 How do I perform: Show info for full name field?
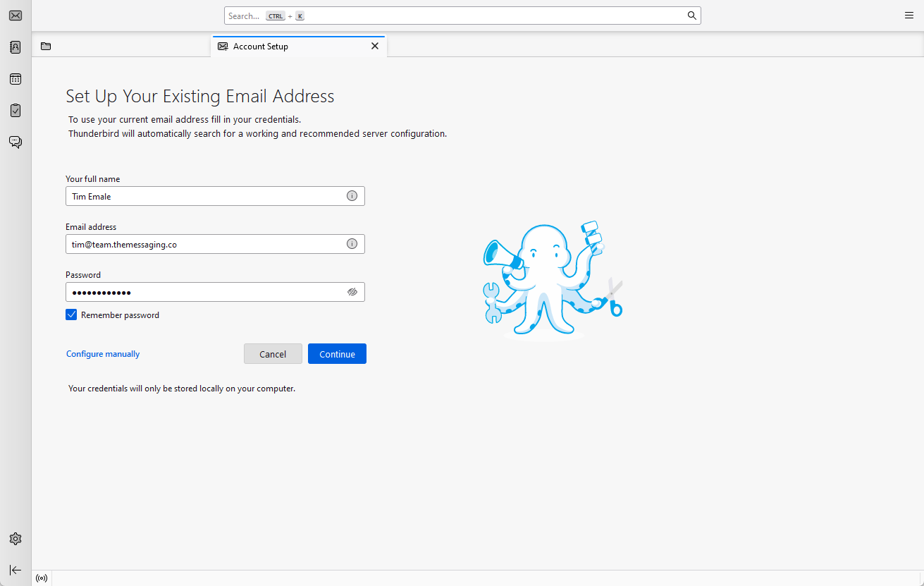(x=352, y=196)
